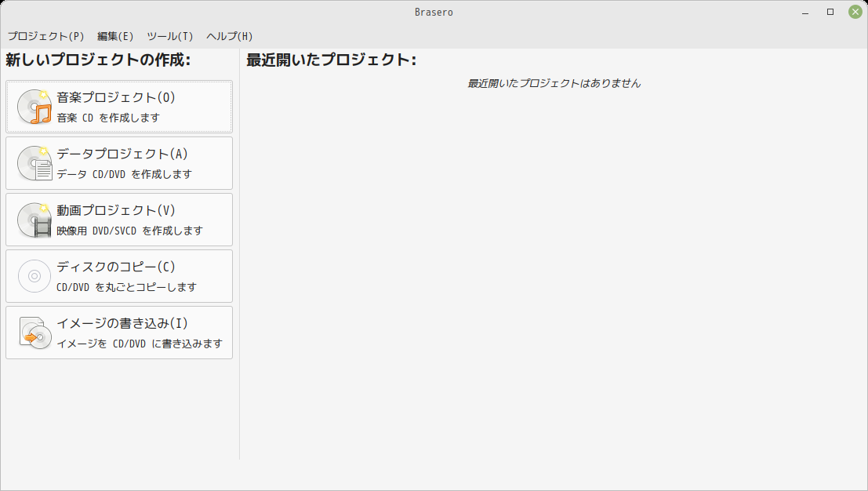Click the 映像用 DVD/SVCD を作成します description

click(x=129, y=231)
